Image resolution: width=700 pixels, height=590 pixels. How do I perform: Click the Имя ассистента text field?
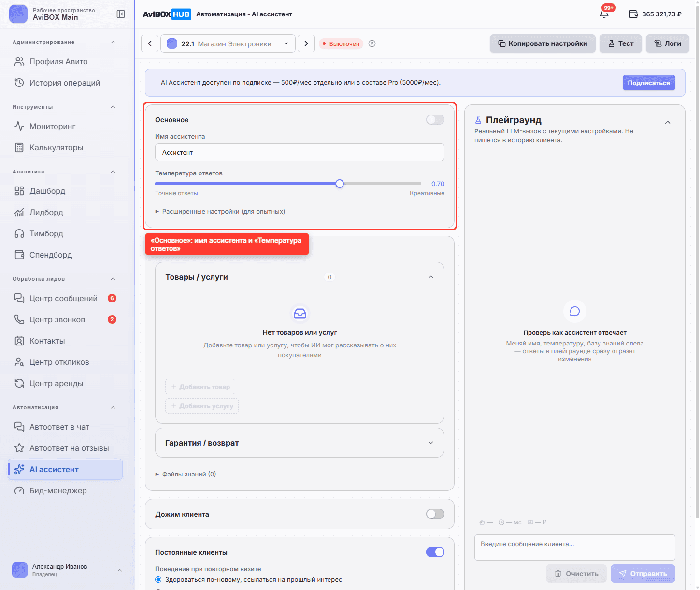300,152
